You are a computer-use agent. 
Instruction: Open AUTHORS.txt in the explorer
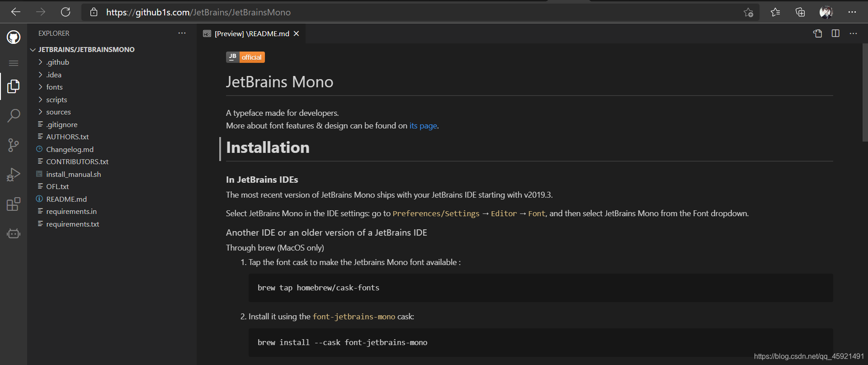[x=67, y=137]
